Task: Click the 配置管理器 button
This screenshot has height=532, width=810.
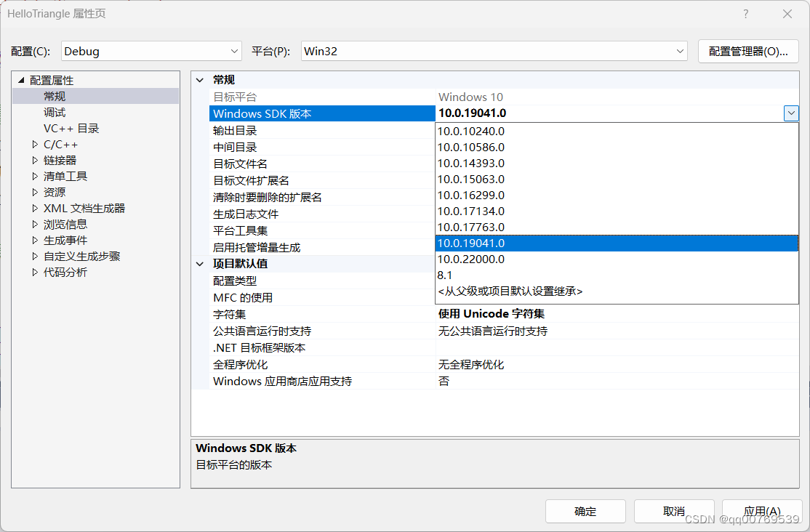Action: click(x=748, y=51)
